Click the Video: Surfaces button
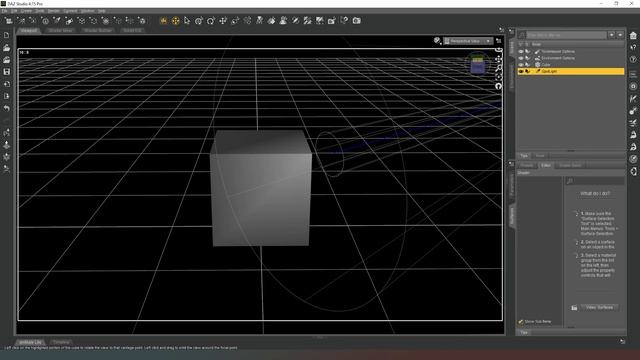The height and width of the screenshot is (360, 640). pos(599,307)
